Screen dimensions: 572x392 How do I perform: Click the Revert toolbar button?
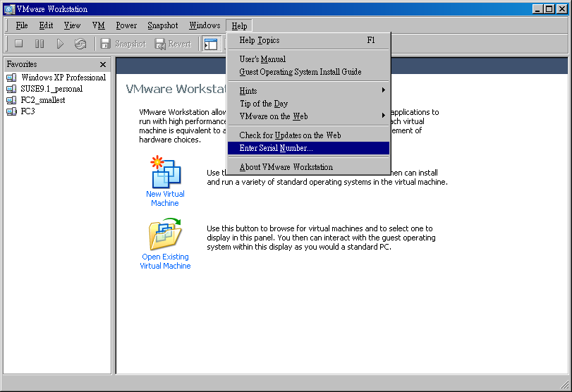pyautogui.click(x=173, y=44)
